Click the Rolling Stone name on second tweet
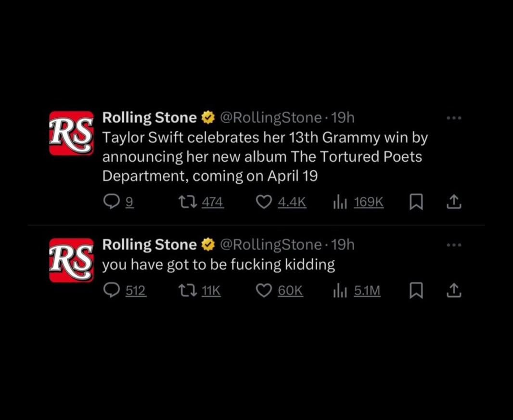The height and width of the screenshot is (420, 513). tap(150, 245)
